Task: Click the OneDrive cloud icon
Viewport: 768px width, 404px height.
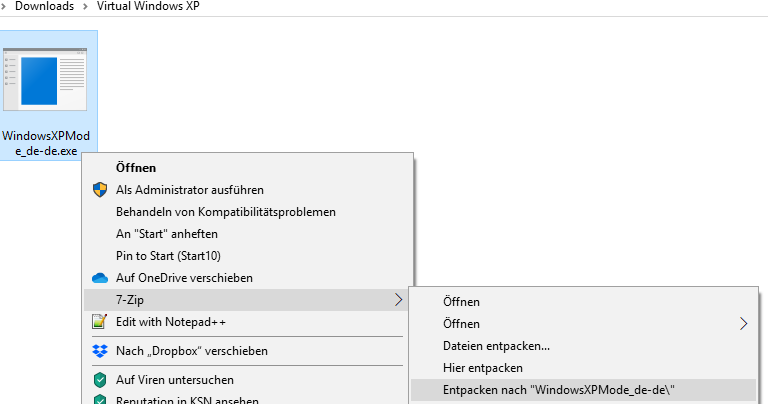Action: pos(100,278)
